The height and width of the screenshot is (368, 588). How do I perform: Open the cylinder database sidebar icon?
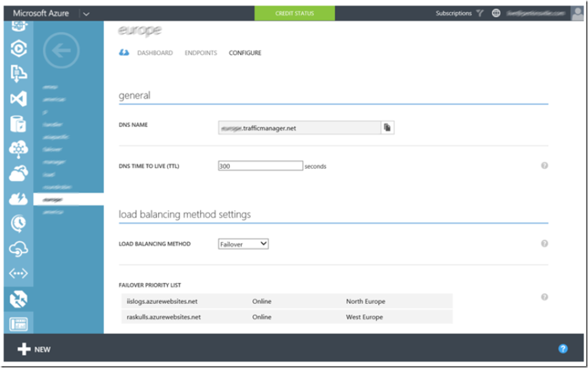click(x=18, y=124)
